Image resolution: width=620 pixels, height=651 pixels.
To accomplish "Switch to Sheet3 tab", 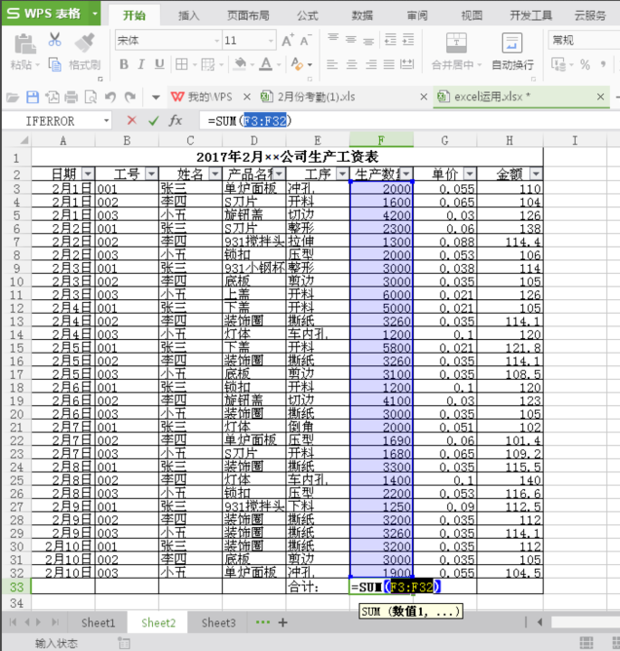I will pos(218,622).
